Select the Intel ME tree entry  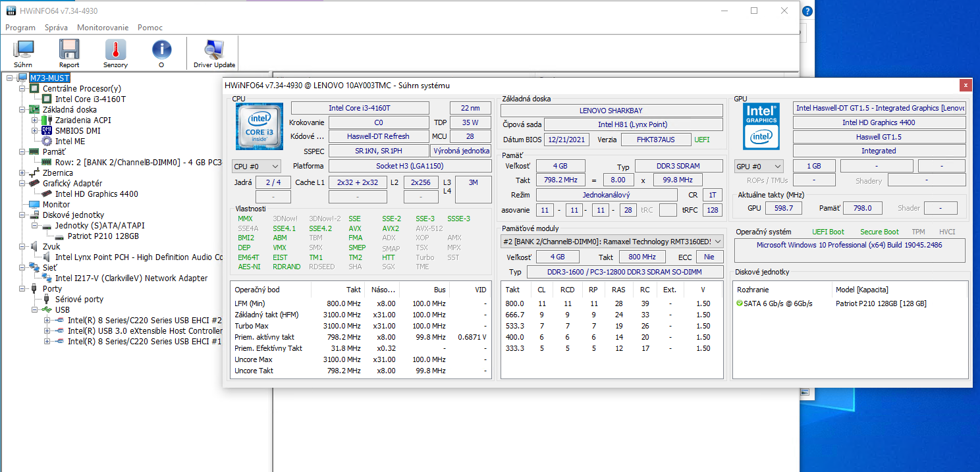[70, 141]
